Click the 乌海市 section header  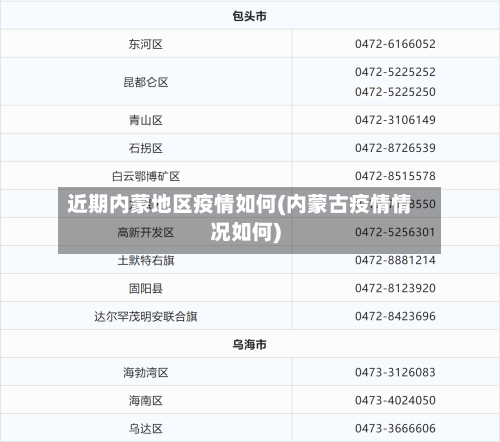249,344
